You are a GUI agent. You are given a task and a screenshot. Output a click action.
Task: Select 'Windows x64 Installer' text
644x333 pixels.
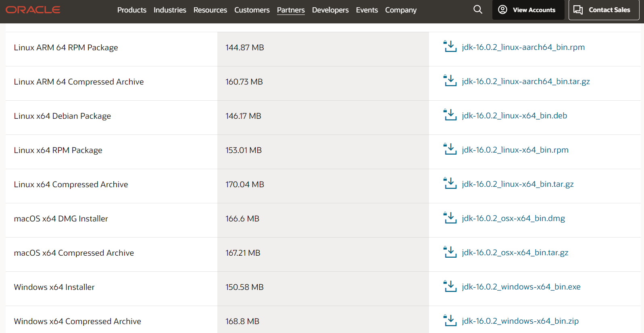pos(54,287)
